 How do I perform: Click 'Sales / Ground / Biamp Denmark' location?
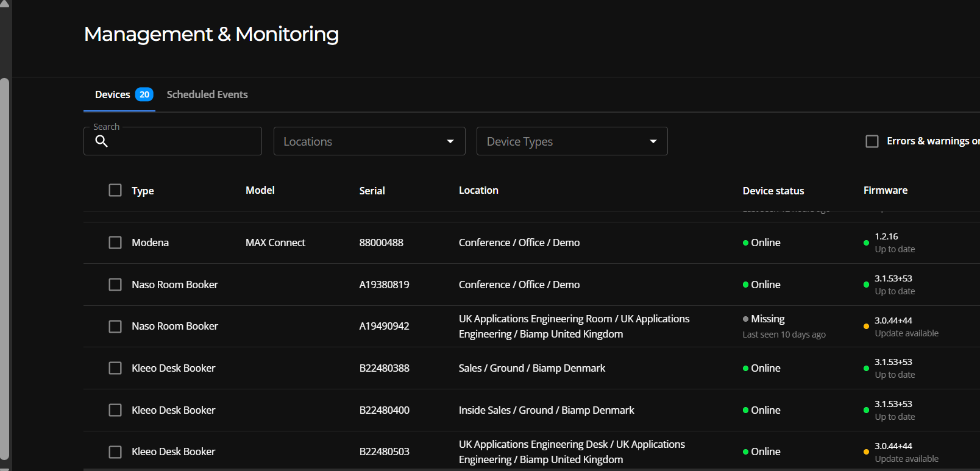click(x=532, y=368)
